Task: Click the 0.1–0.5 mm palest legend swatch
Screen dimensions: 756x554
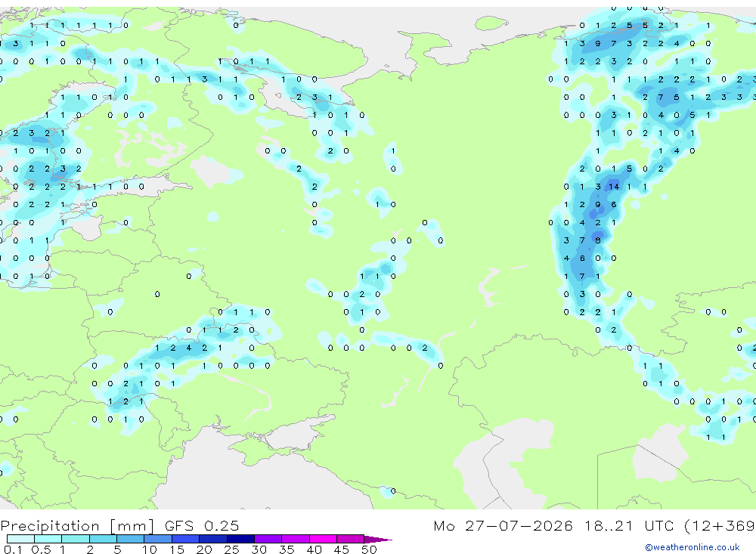Action: click(x=20, y=539)
